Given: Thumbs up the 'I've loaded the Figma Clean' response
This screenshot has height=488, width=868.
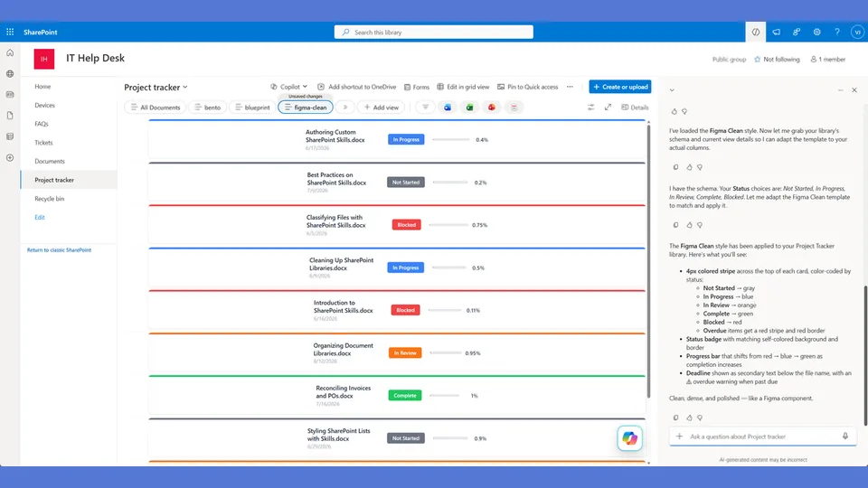Looking at the screenshot, I should (x=689, y=167).
